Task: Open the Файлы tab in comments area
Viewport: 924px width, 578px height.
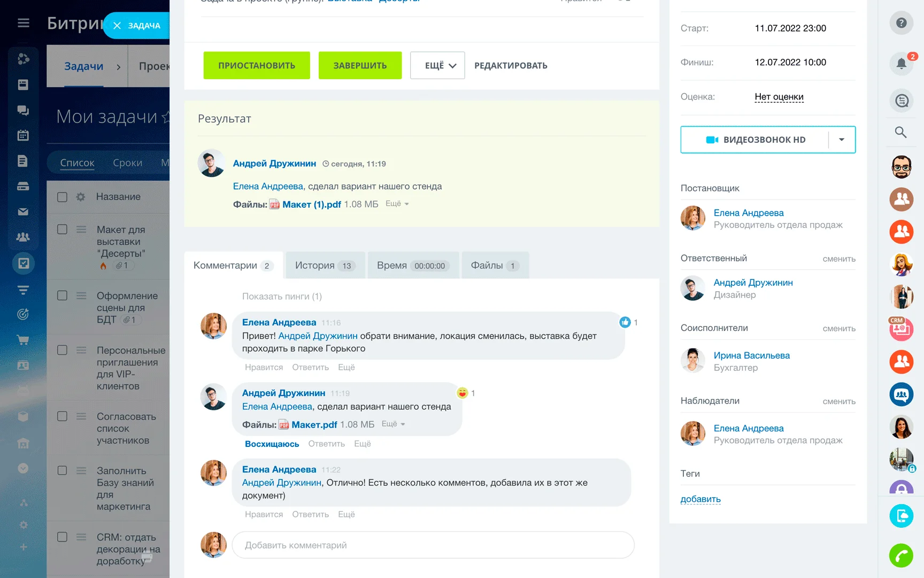Action: 494,265
